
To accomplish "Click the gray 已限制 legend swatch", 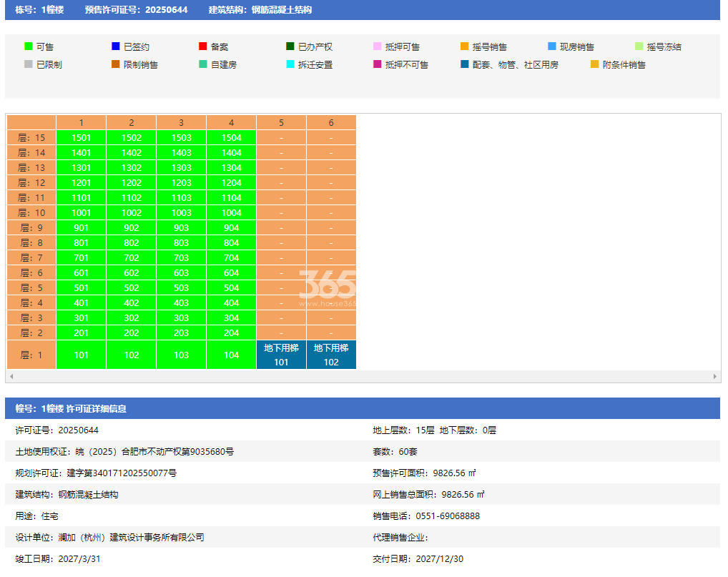I will pos(29,64).
